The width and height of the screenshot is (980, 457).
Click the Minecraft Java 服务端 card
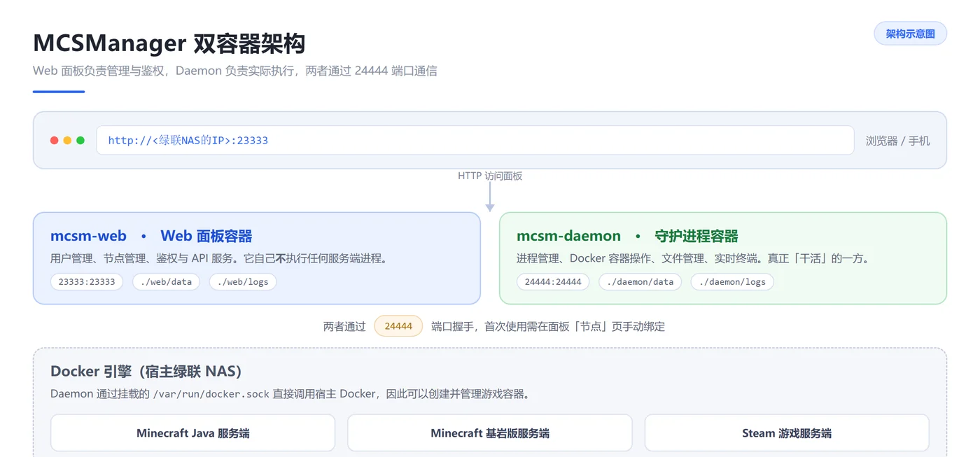tap(192, 433)
